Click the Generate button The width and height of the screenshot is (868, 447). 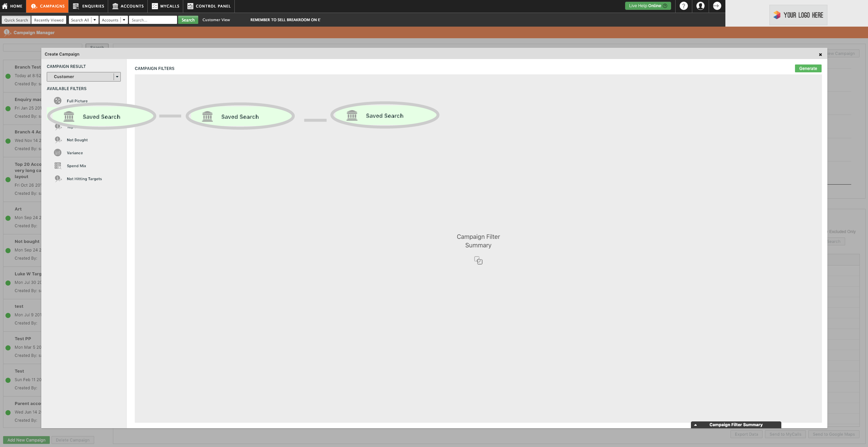click(808, 69)
